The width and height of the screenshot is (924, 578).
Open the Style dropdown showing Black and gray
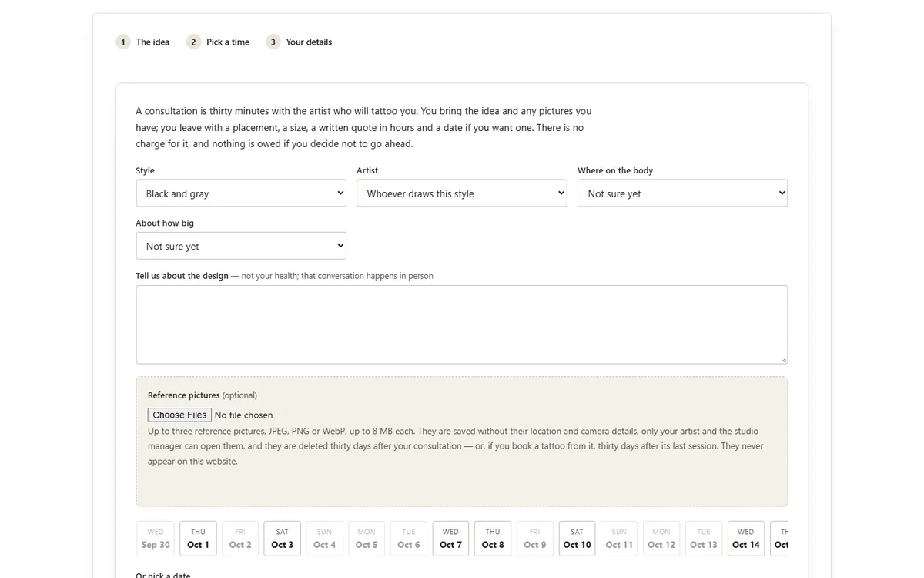point(241,193)
